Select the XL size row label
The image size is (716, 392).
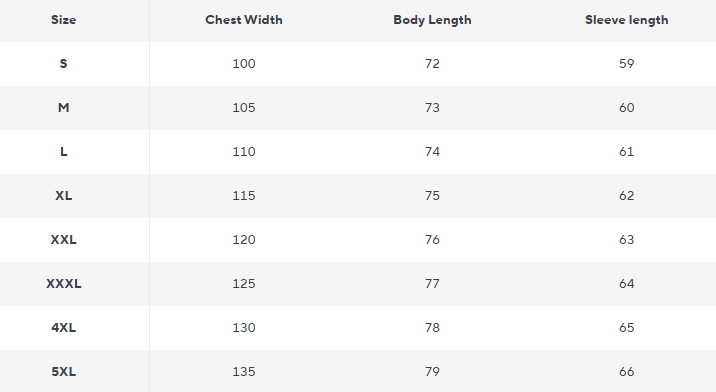tap(63, 196)
